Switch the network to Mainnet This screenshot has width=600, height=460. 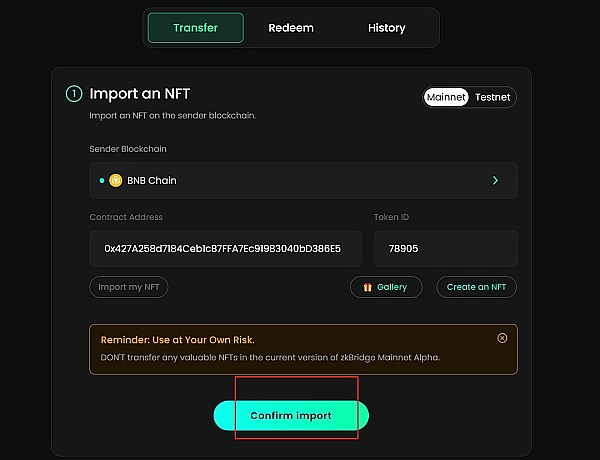click(446, 97)
